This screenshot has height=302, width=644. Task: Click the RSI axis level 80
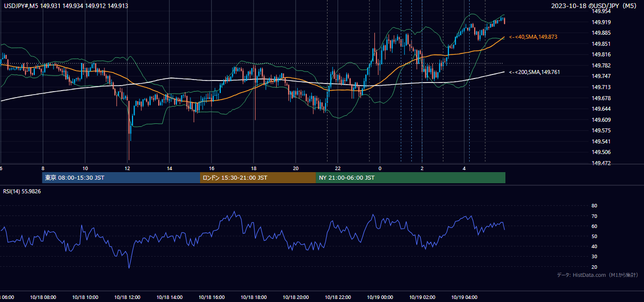[x=594, y=206]
